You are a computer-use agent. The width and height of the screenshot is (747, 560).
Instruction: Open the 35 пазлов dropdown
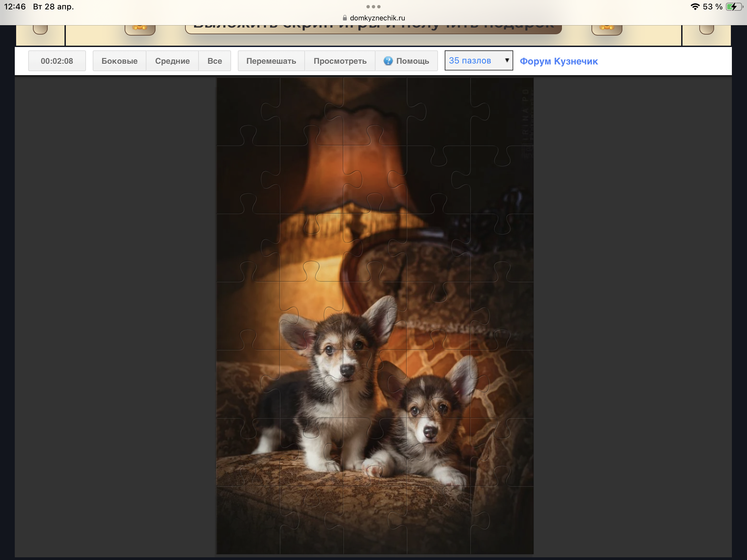[479, 61]
